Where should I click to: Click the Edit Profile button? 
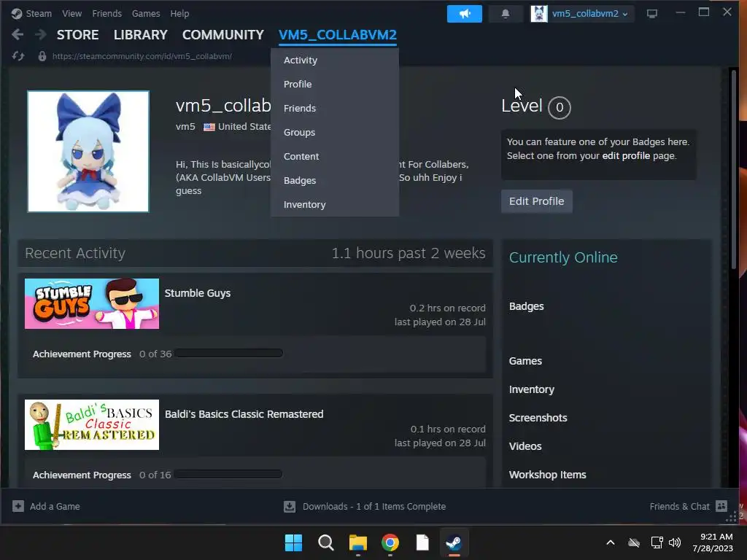(536, 201)
